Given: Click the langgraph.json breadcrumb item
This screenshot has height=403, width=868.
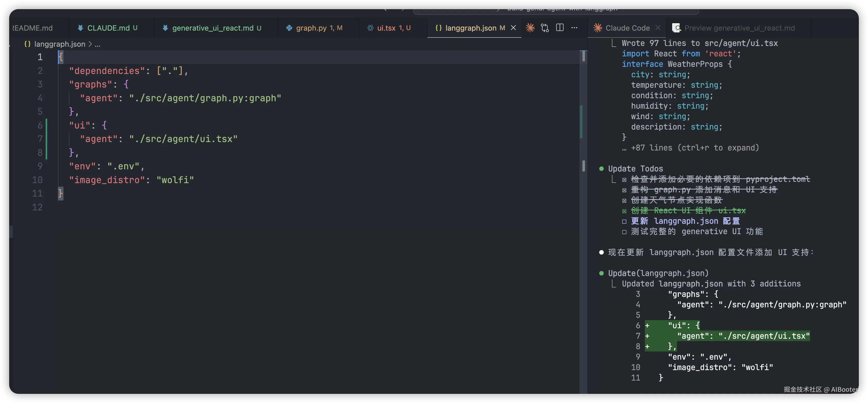Looking at the screenshot, I should (x=59, y=44).
